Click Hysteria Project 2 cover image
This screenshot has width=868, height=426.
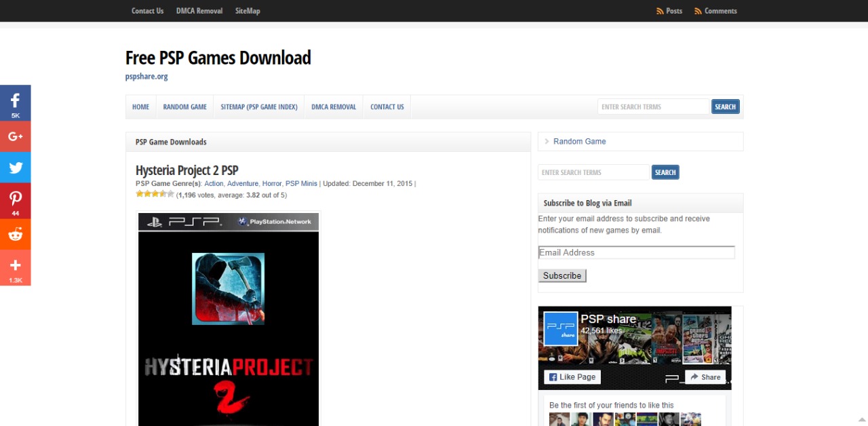pos(229,319)
